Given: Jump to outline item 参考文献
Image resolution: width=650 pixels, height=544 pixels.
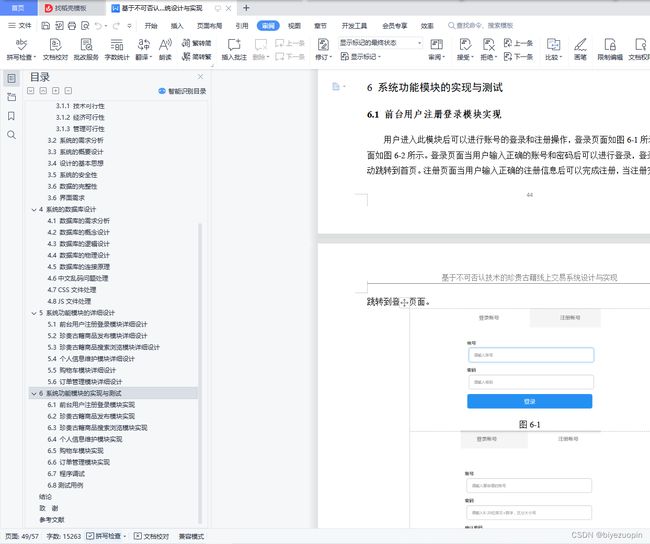Looking at the screenshot, I should tap(52, 520).
